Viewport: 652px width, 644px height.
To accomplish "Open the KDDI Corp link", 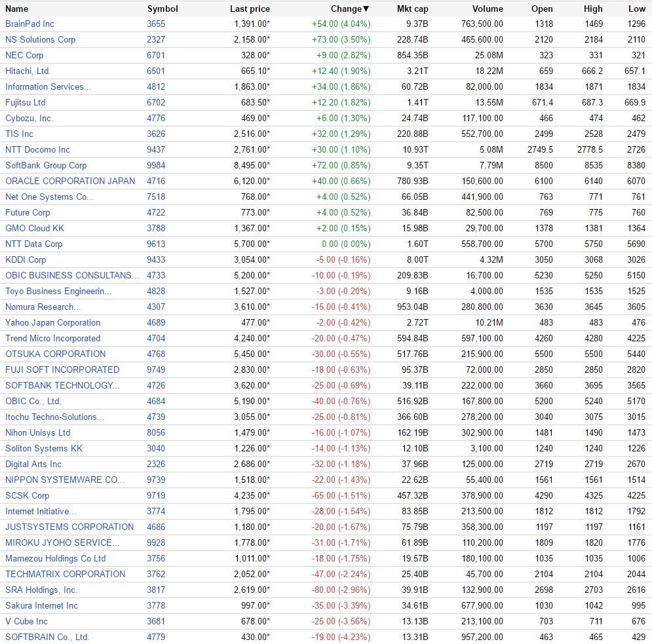I will click(26, 260).
